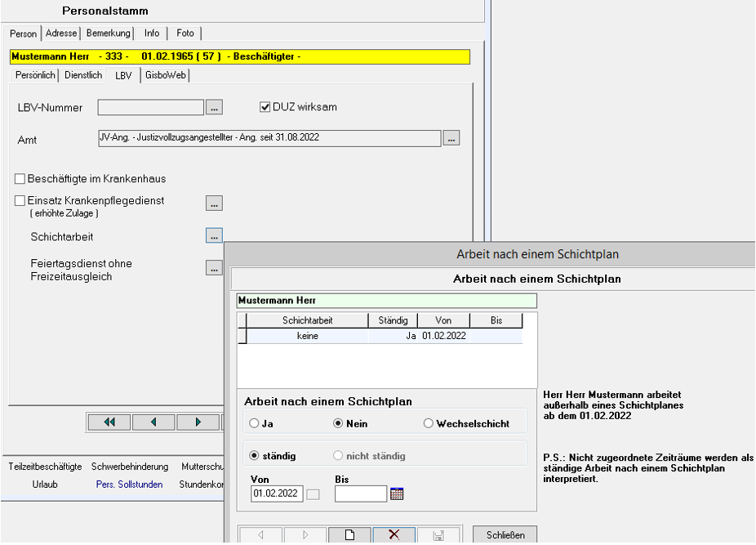Open the Info tab
The image size is (756, 545).
coord(152,34)
